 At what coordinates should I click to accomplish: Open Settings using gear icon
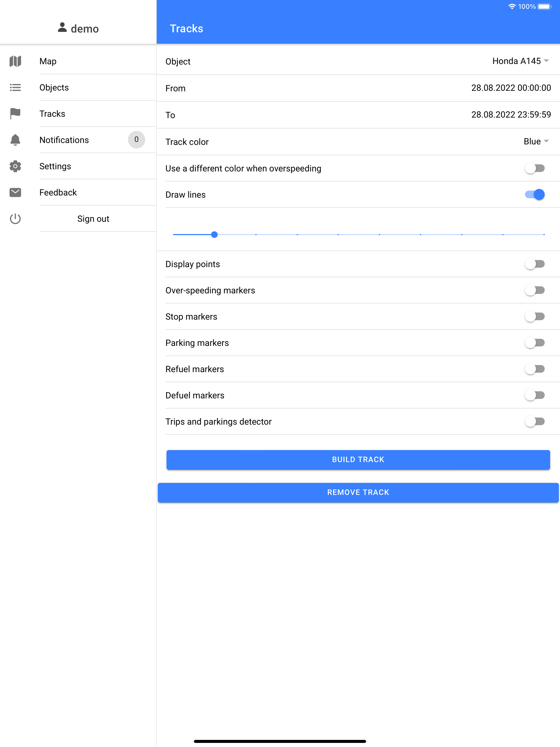click(15, 166)
